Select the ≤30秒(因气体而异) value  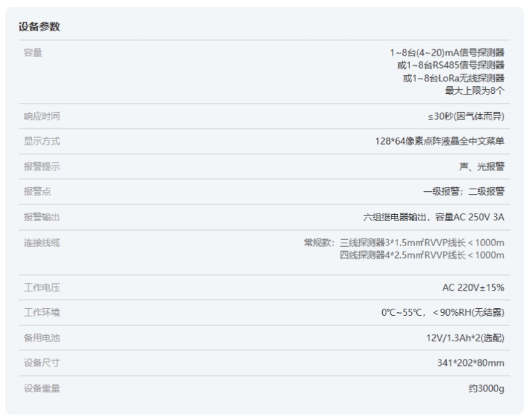pos(466,116)
